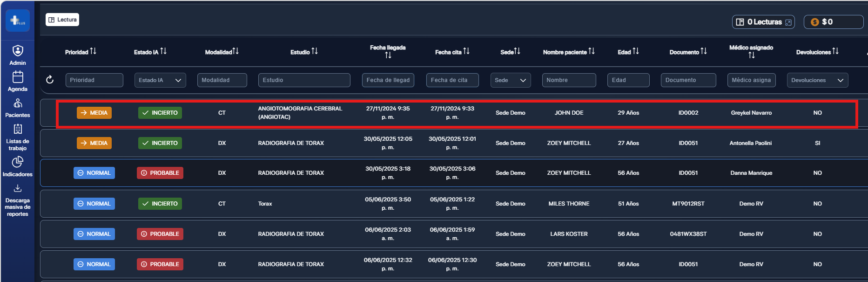Click Descarga masiva de reportes icon
The height and width of the screenshot is (282, 868).
tap(18, 188)
